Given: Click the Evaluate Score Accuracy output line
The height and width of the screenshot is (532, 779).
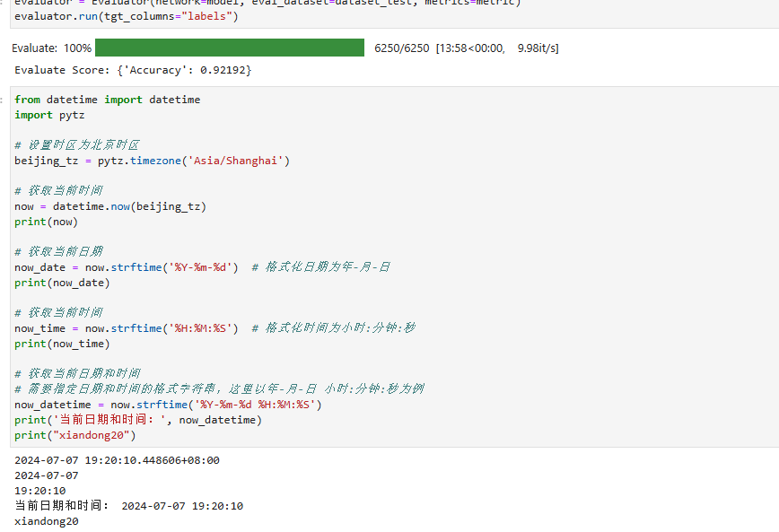Looking at the screenshot, I should pyautogui.click(x=133, y=70).
